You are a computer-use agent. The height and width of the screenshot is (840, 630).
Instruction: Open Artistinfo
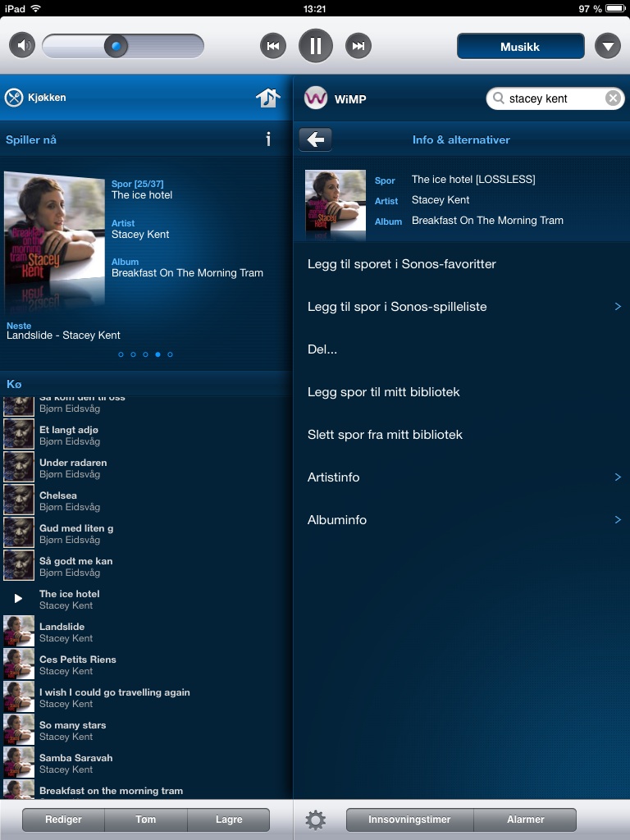[x=462, y=477]
